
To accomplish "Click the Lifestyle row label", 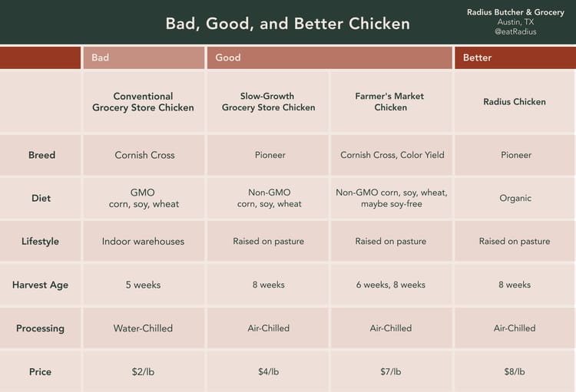I will pos(41,242).
